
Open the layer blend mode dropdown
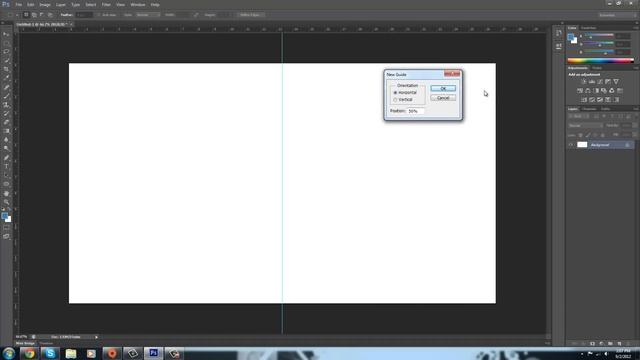[585, 126]
